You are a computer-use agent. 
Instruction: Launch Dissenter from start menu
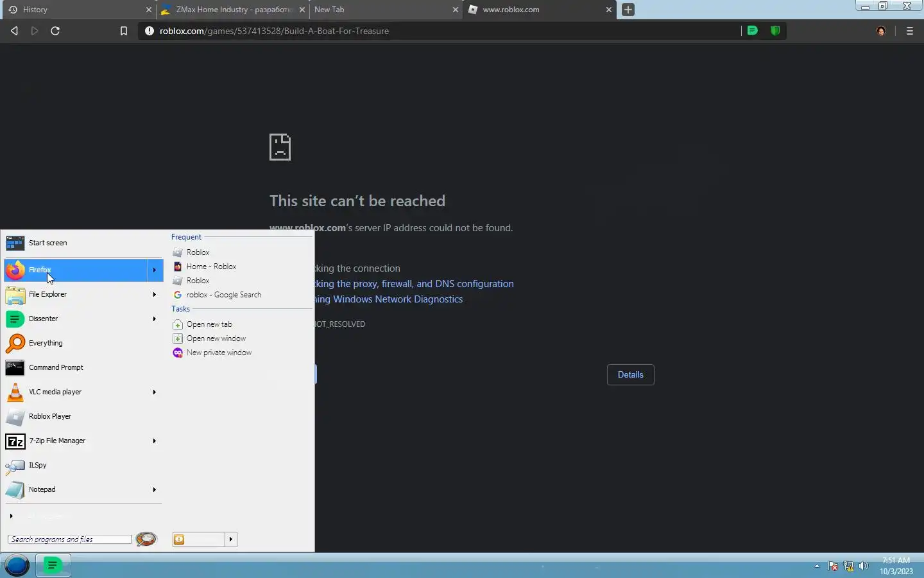83,319
